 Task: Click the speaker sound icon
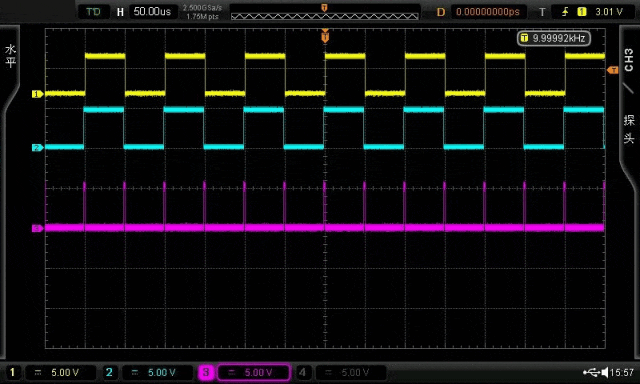coord(605,372)
